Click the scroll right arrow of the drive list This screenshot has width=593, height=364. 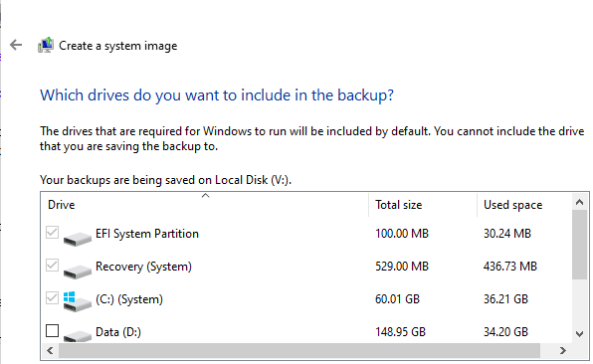pyautogui.click(x=563, y=351)
